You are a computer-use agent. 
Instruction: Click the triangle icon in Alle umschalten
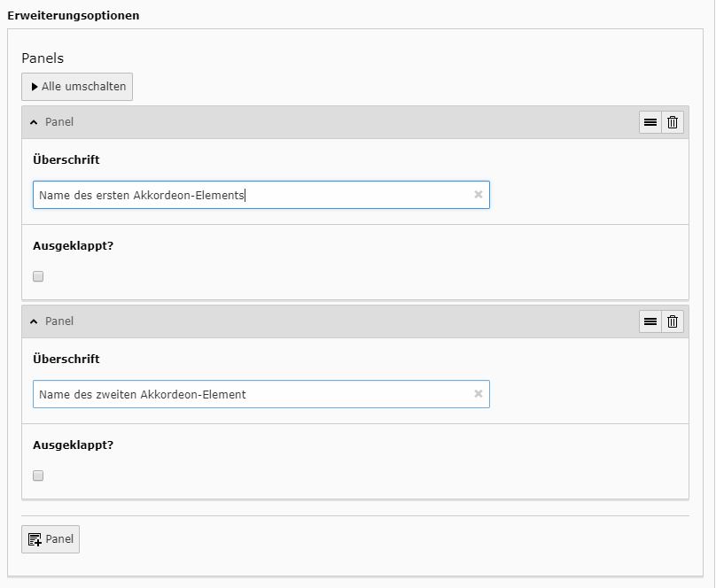(35, 87)
